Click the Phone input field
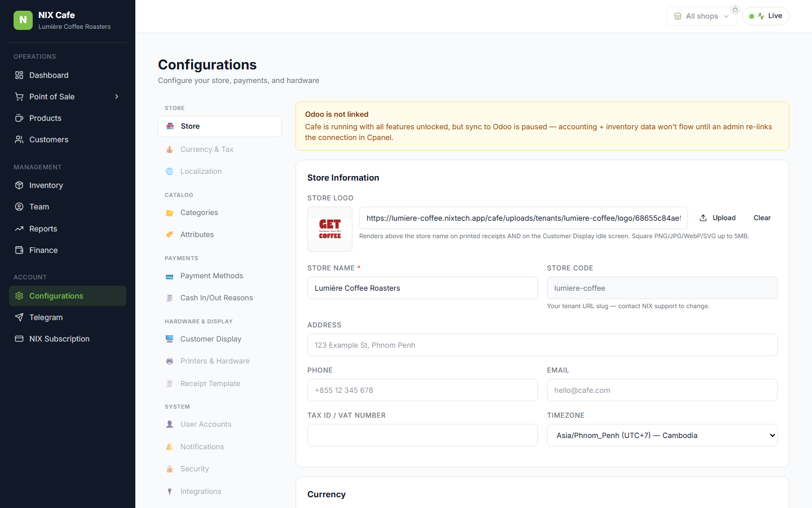The image size is (812, 508). 422,390
